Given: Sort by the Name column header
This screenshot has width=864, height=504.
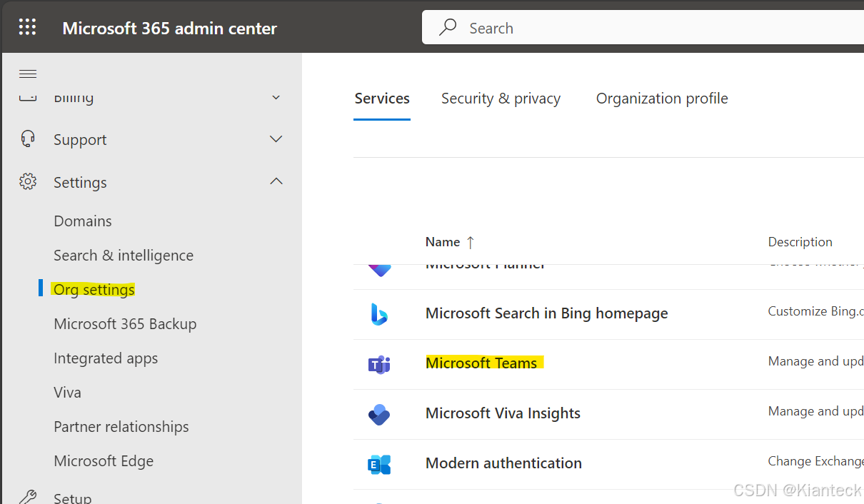Looking at the screenshot, I should [442, 242].
